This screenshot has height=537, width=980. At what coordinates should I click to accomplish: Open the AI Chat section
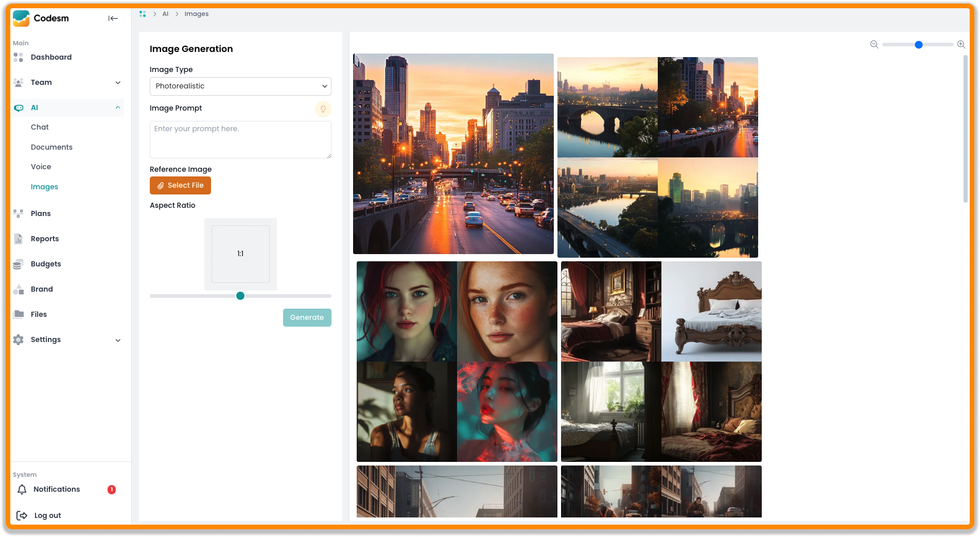tap(40, 127)
